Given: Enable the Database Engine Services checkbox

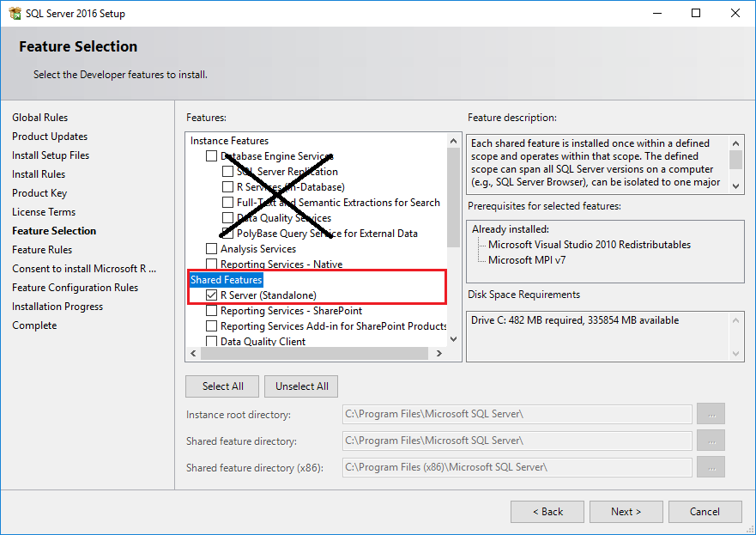Looking at the screenshot, I should pyautogui.click(x=211, y=155).
